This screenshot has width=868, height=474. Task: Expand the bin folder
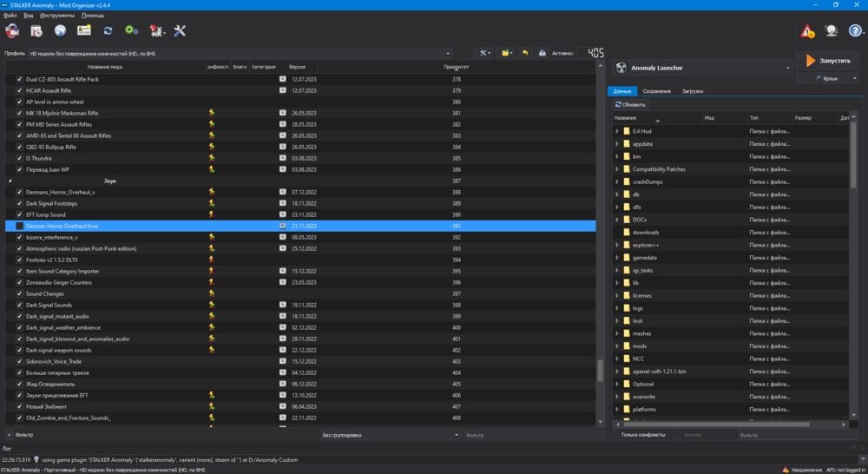[617, 157]
